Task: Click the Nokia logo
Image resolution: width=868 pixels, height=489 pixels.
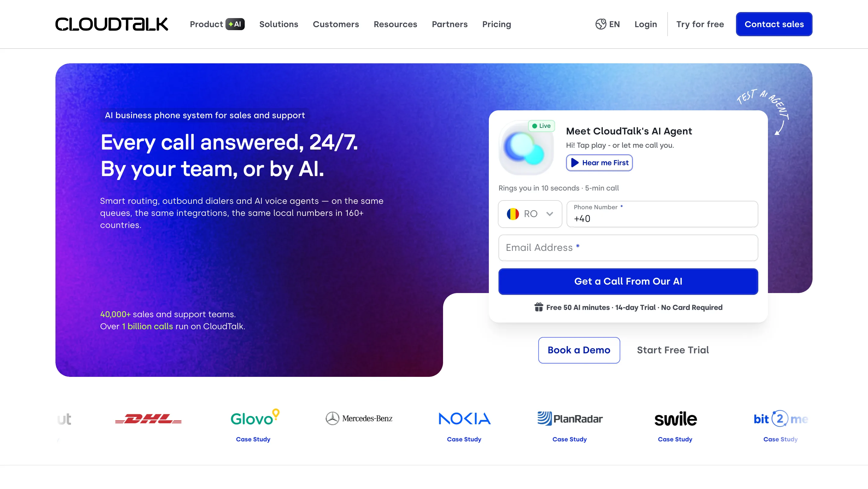Action: 464,418
